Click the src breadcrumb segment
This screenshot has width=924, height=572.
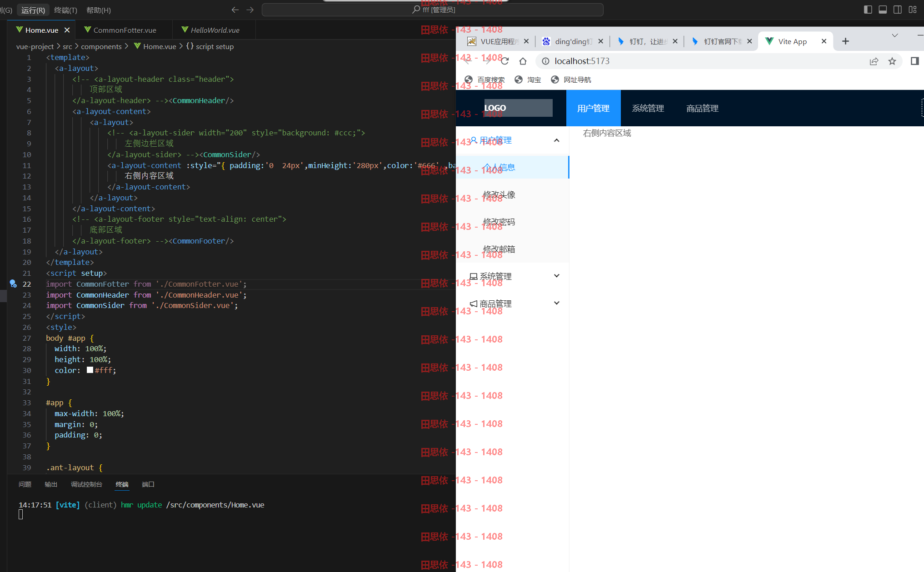coord(67,46)
